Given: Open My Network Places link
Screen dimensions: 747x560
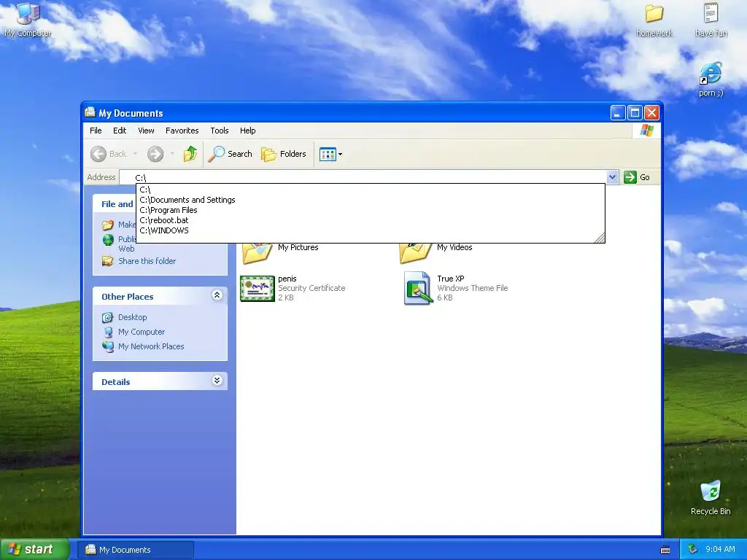Looking at the screenshot, I should 151,346.
